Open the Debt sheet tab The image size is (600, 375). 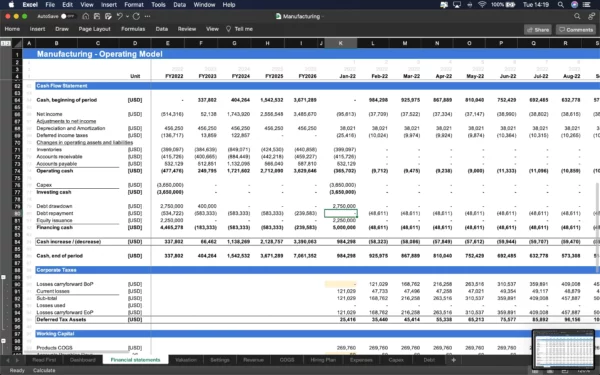click(x=429, y=360)
